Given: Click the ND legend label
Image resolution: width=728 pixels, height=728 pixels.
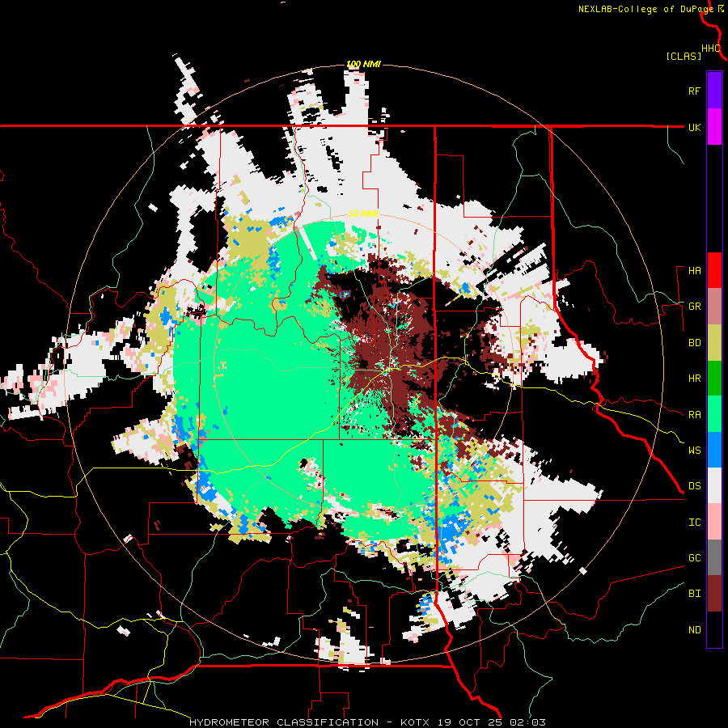Looking at the screenshot, I should click(694, 630).
